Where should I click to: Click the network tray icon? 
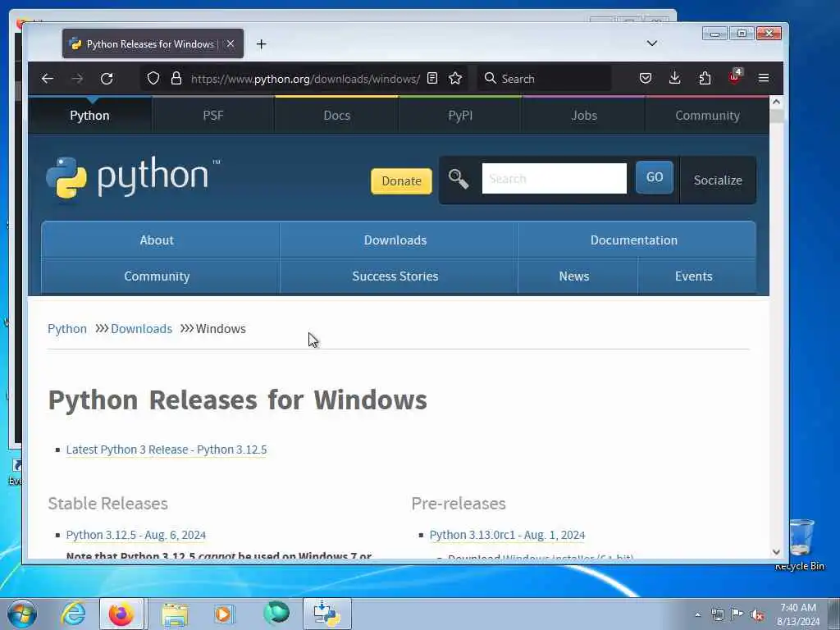tap(717, 614)
